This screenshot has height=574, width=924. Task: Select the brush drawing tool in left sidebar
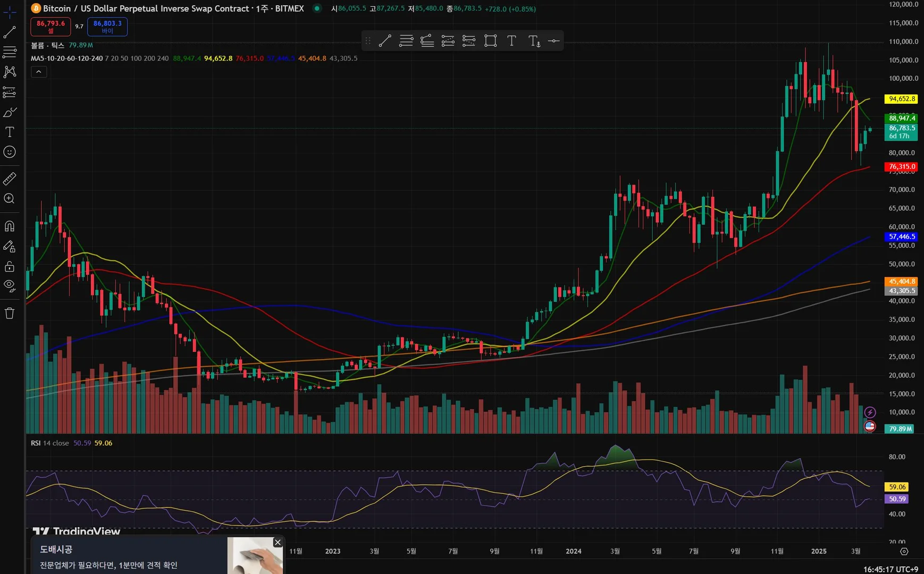(10, 112)
